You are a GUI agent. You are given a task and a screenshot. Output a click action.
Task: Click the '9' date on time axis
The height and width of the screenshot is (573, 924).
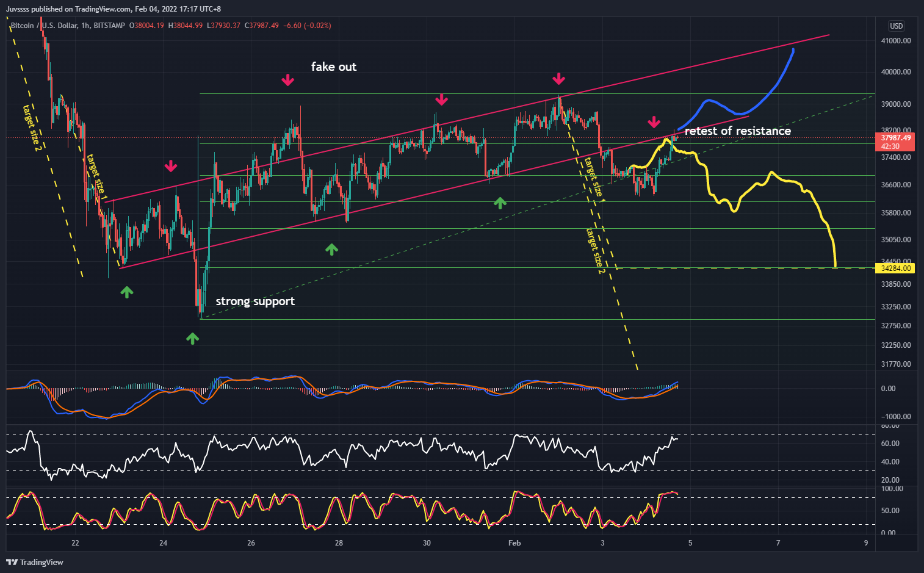(866, 543)
